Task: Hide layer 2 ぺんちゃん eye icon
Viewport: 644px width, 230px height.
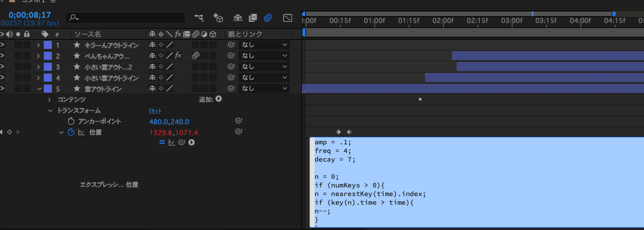Action: [x=2, y=55]
